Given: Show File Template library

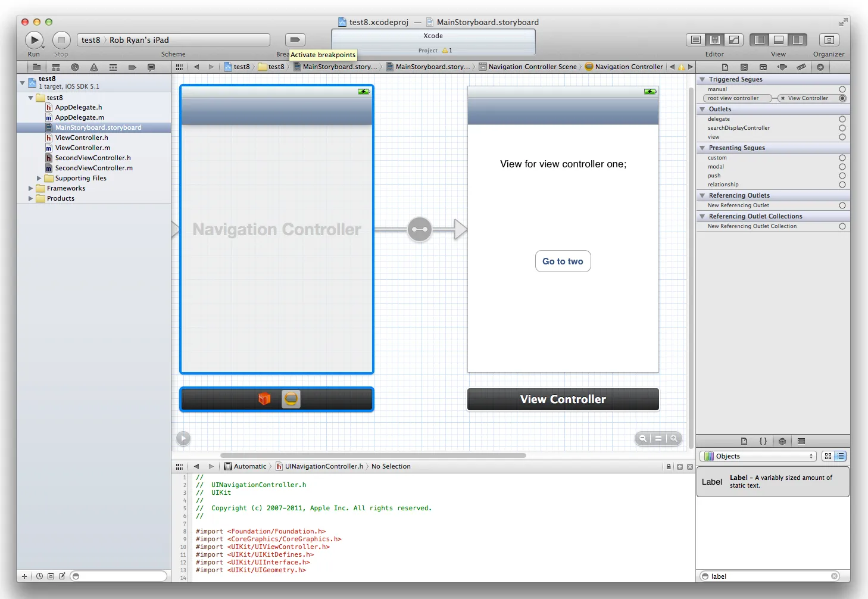Looking at the screenshot, I should click(744, 441).
